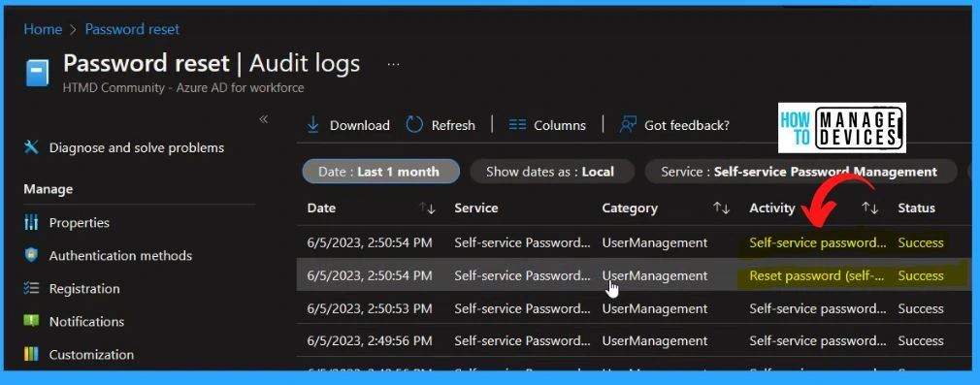This screenshot has width=980, height=385.
Task: Click the Service column header
Action: [x=476, y=209]
